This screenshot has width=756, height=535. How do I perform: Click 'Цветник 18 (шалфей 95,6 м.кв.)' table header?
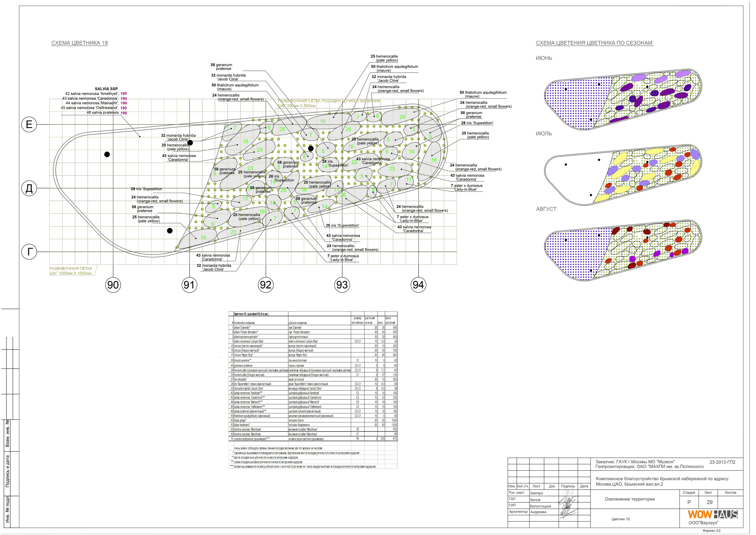coord(251,314)
